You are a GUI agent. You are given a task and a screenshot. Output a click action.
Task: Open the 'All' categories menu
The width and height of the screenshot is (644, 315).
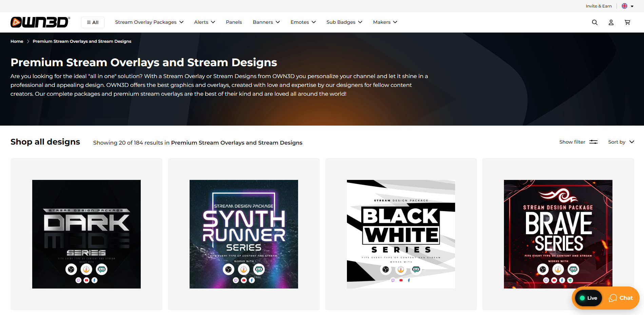[93, 22]
